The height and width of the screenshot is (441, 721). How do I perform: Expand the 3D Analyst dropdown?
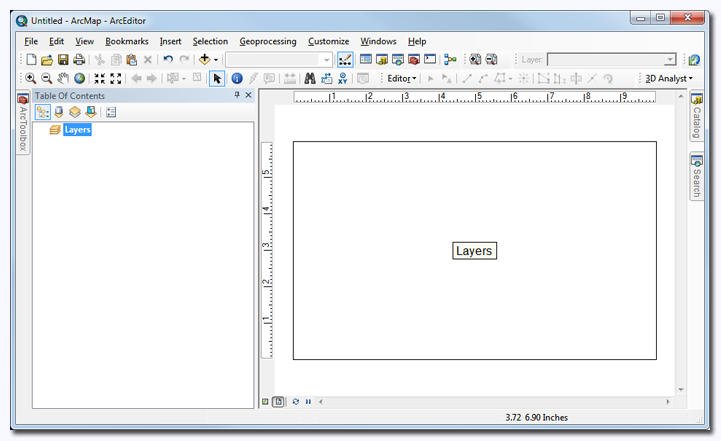click(x=668, y=78)
